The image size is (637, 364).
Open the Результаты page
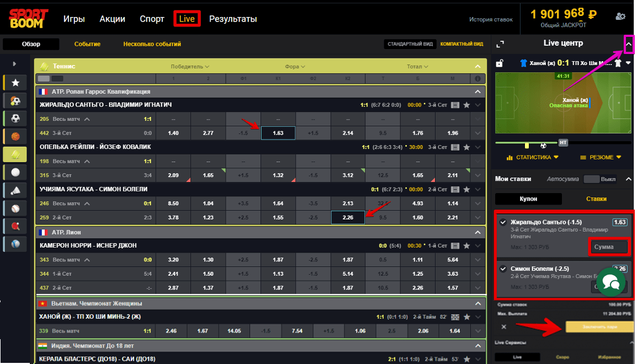coord(233,19)
